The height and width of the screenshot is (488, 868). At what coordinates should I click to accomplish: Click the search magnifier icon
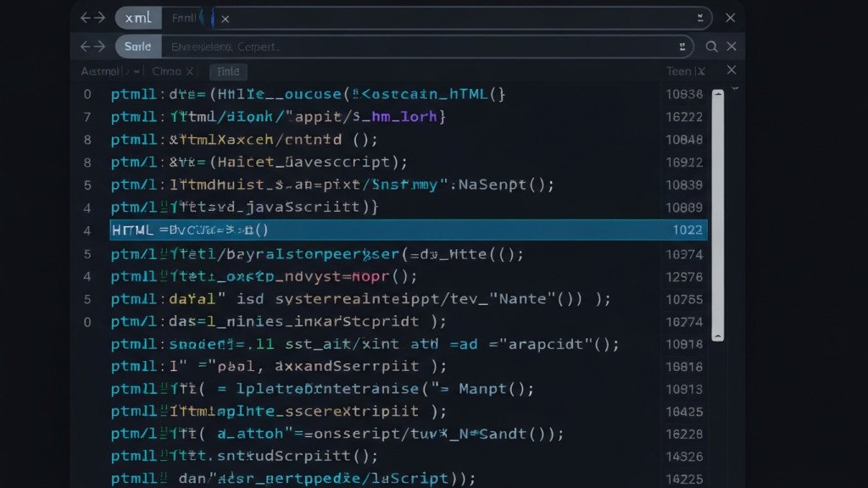tap(711, 47)
